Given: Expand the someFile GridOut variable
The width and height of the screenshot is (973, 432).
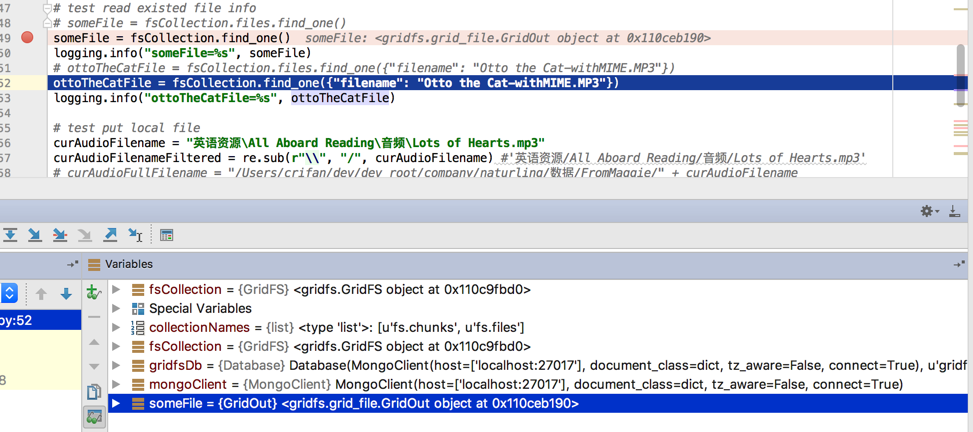Looking at the screenshot, I should pyautogui.click(x=116, y=404).
